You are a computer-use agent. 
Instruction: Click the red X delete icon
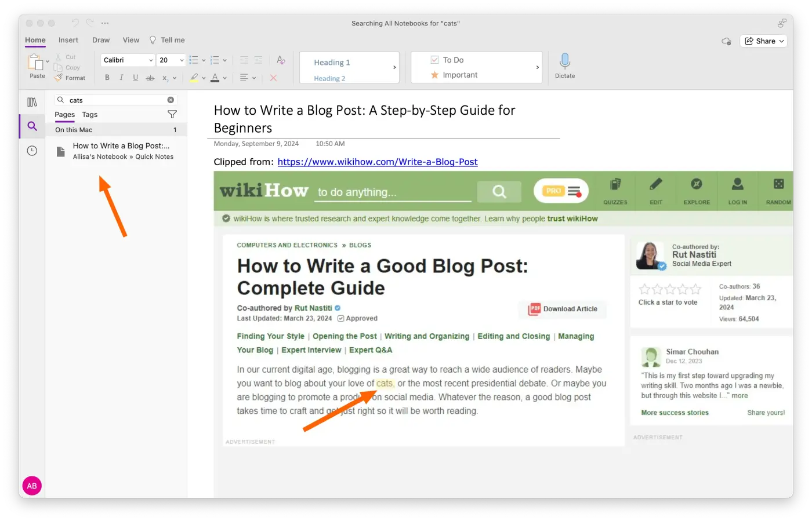click(x=273, y=78)
